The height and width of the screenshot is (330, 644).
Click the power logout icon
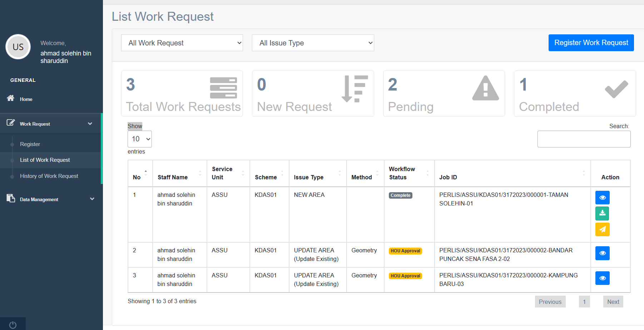13,325
